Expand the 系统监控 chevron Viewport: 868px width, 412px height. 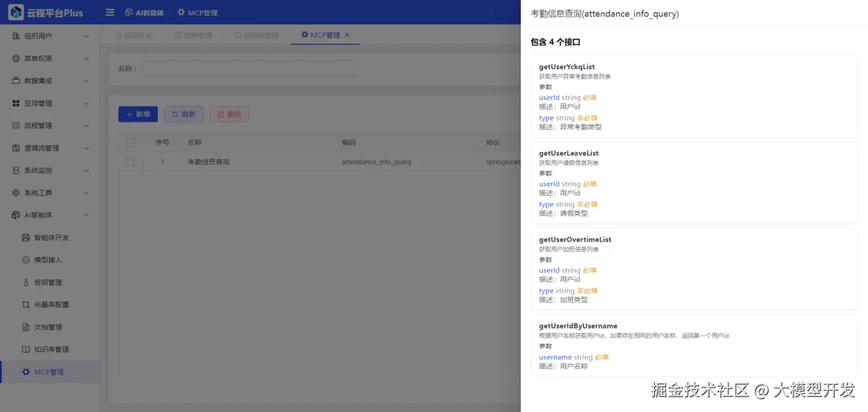pyautogui.click(x=87, y=170)
